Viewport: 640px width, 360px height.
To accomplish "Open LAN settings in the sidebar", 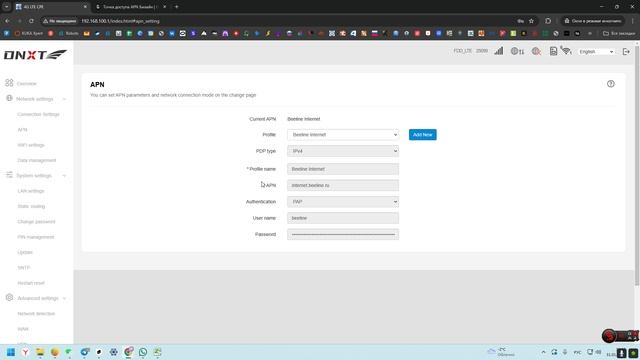I will pyautogui.click(x=31, y=191).
